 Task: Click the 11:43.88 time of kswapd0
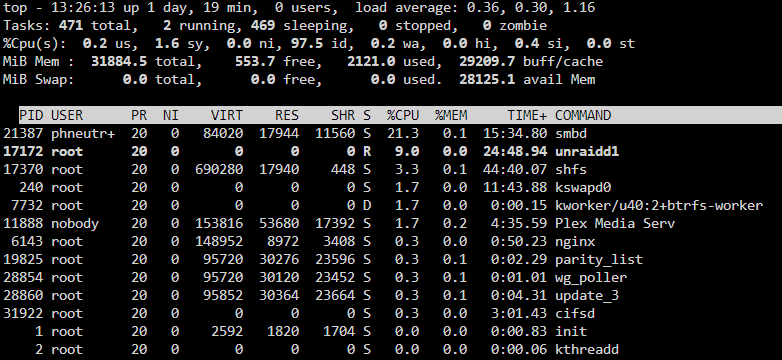[515, 187]
